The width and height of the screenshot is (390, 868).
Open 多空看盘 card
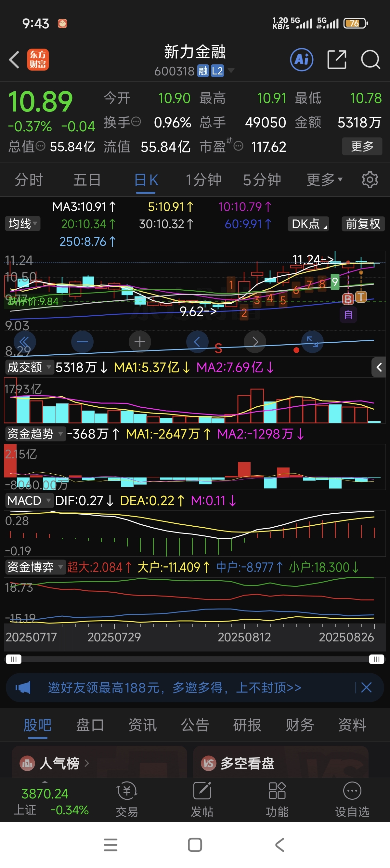click(280, 762)
